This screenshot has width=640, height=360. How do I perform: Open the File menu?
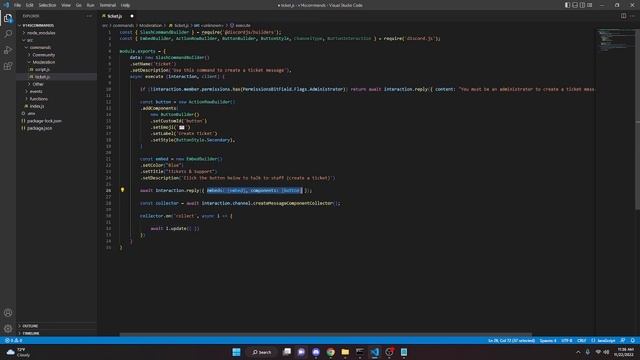(18, 5)
